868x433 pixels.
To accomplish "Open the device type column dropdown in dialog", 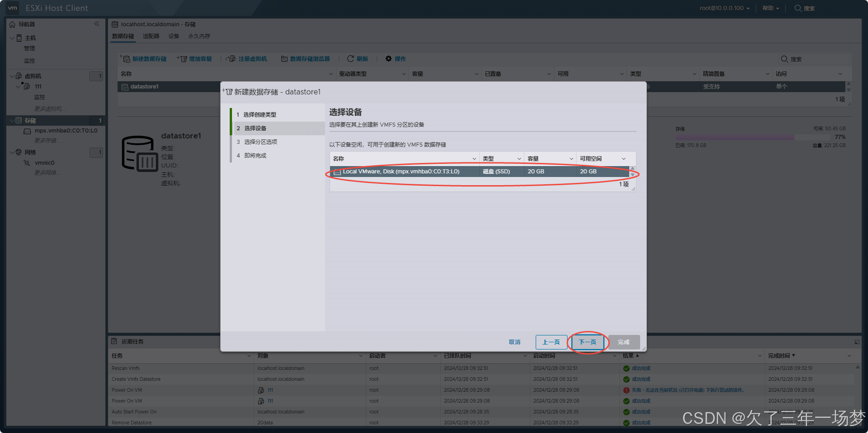I will tap(519, 159).
